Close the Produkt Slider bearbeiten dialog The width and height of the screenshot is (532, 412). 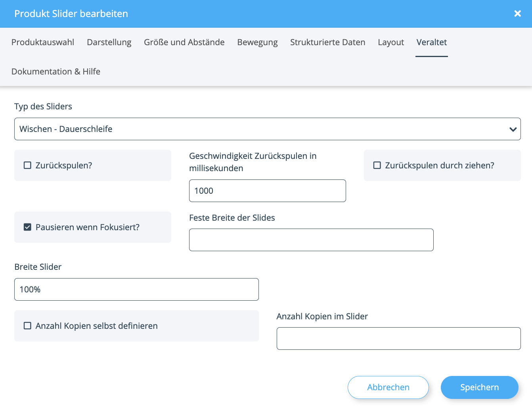click(517, 14)
